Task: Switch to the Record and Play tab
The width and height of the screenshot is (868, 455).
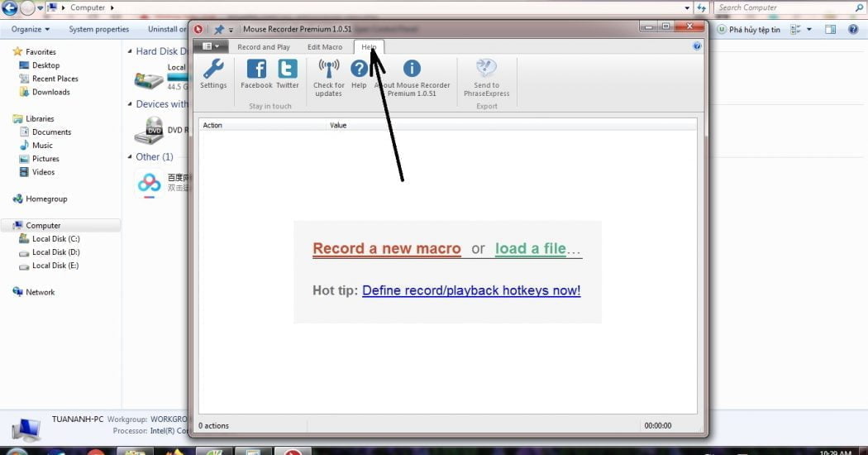Action: point(264,47)
